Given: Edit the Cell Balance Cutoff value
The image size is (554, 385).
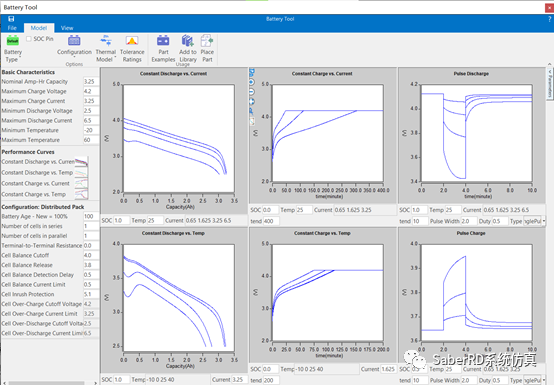Looking at the screenshot, I should click(91, 255).
